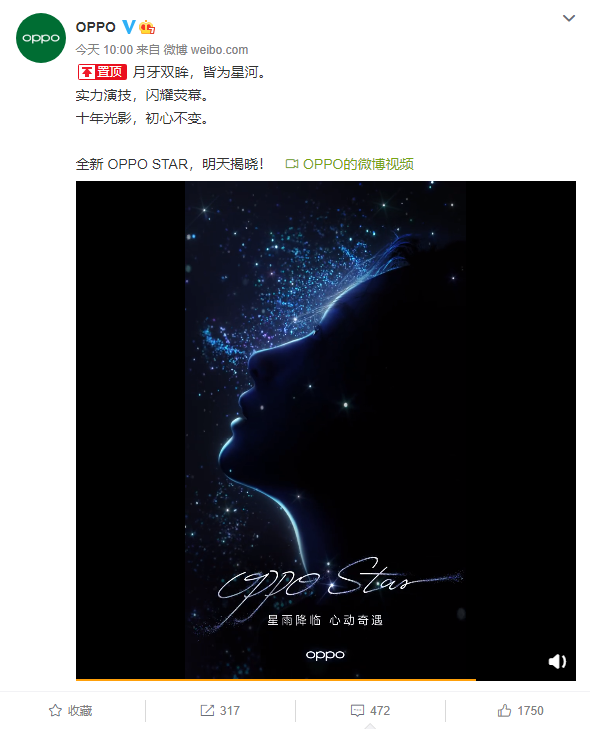Click the star icon to favorite post
This screenshot has height=729, width=590.
[55, 710]
